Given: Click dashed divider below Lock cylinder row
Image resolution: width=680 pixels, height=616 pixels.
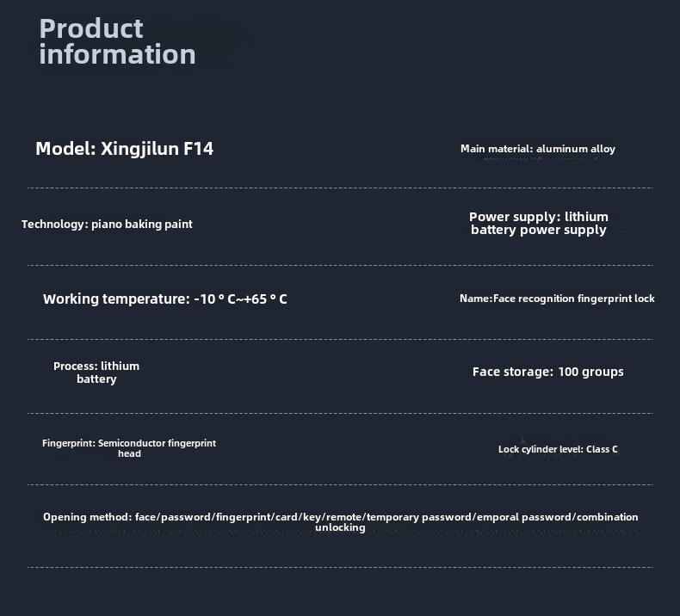Looking at the screenshot, I should click(x=341, y=484).
